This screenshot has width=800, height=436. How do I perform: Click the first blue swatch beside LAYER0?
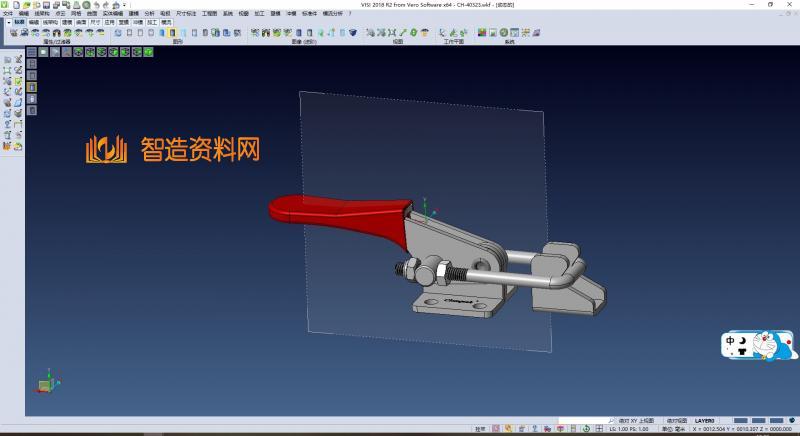pos(740,421)
